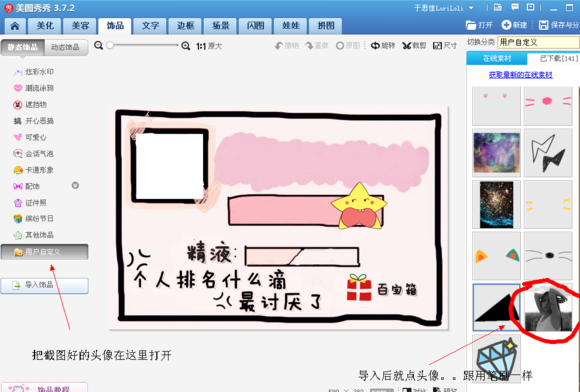Viewport: 580px width, 392px height.
Task: Switch to 动态饰品 dynamic accessories toggle
Action: (65, 47)
